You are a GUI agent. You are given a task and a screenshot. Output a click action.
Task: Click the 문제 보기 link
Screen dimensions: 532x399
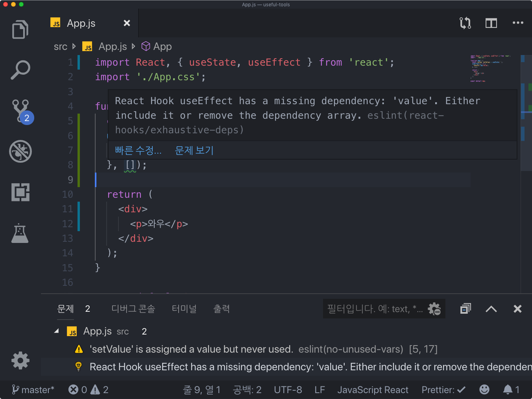pyautogui.click(x=194, y=151)
